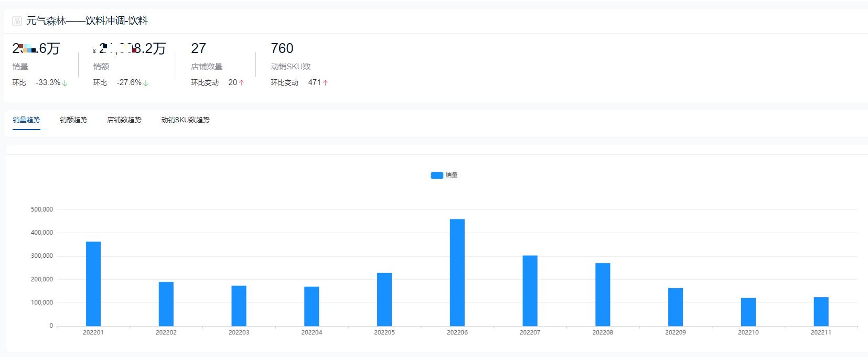This screenshot has height=357, width=868.
Task: Click the green down arrow beside -27.6%
Action: click(x=146, y=83)
